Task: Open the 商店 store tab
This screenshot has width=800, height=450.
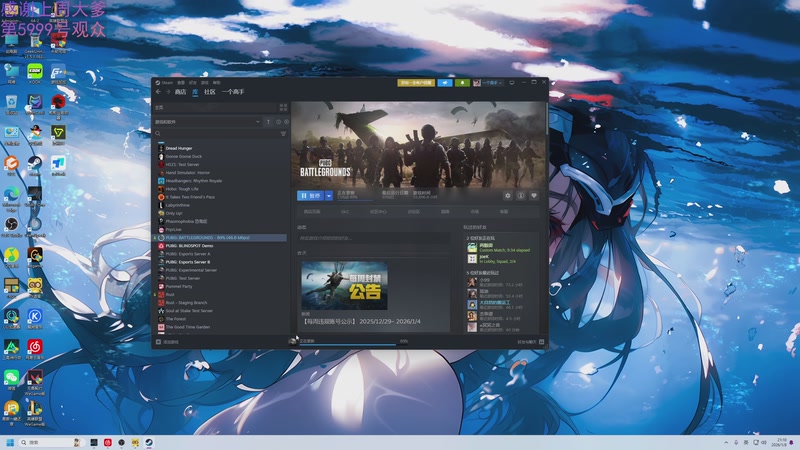Action: (x=180, y=92)
